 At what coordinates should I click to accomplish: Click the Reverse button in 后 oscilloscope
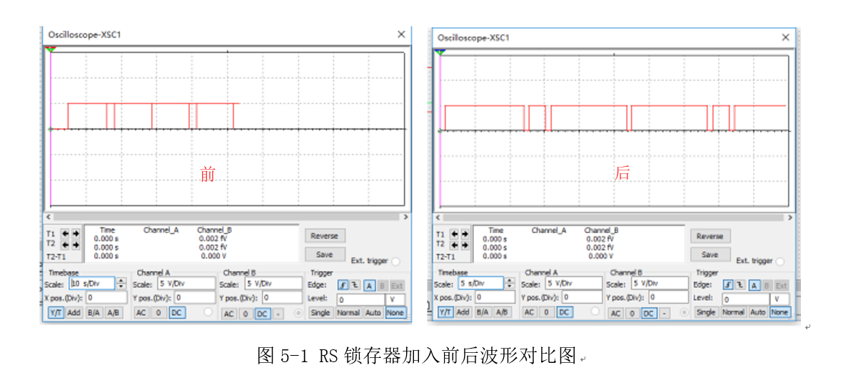710,236
